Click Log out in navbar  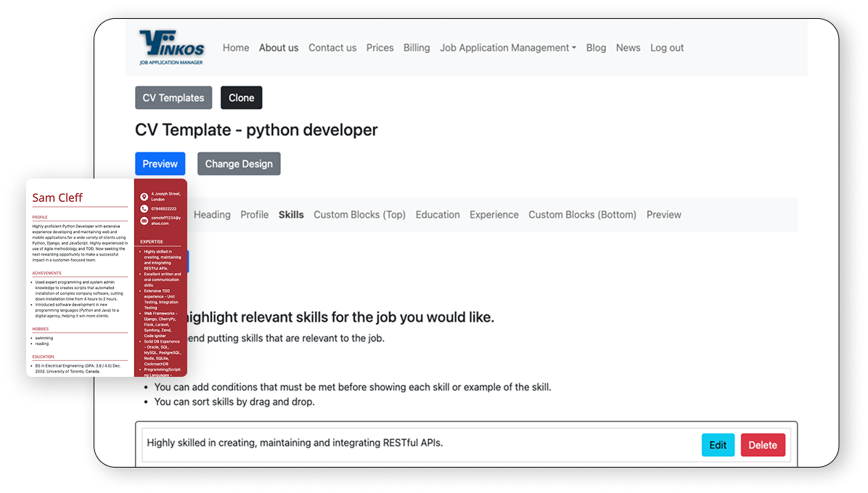coord(667,48)
